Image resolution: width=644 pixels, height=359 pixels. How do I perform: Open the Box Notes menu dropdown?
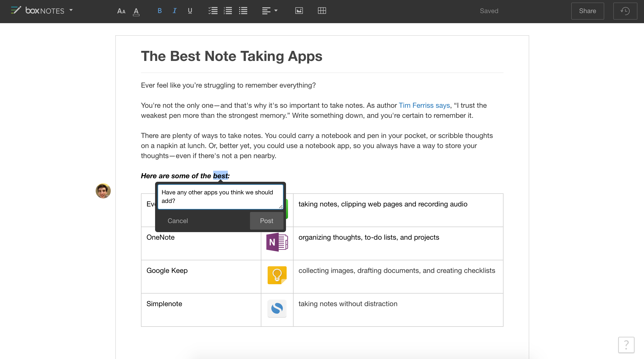(71, 10)
